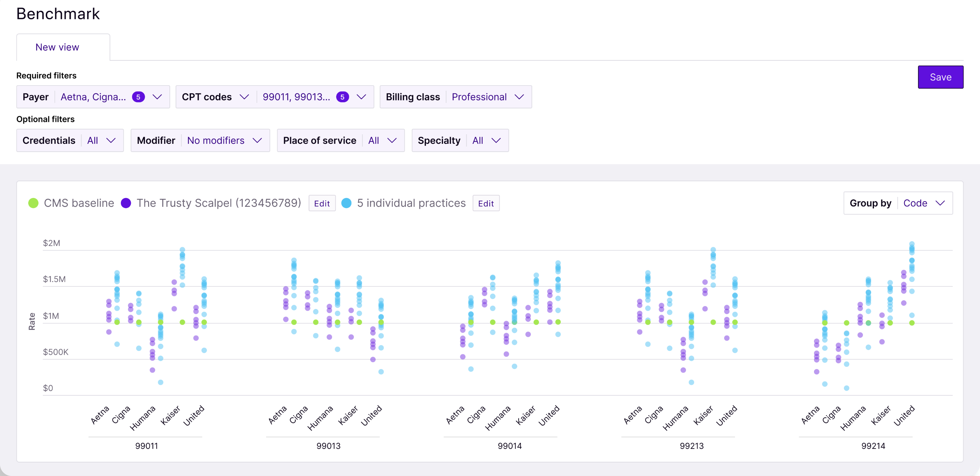Open the Billing class Professional dropdown
The width and height of the screenshot is (980, 476).
tap(455, 97)
